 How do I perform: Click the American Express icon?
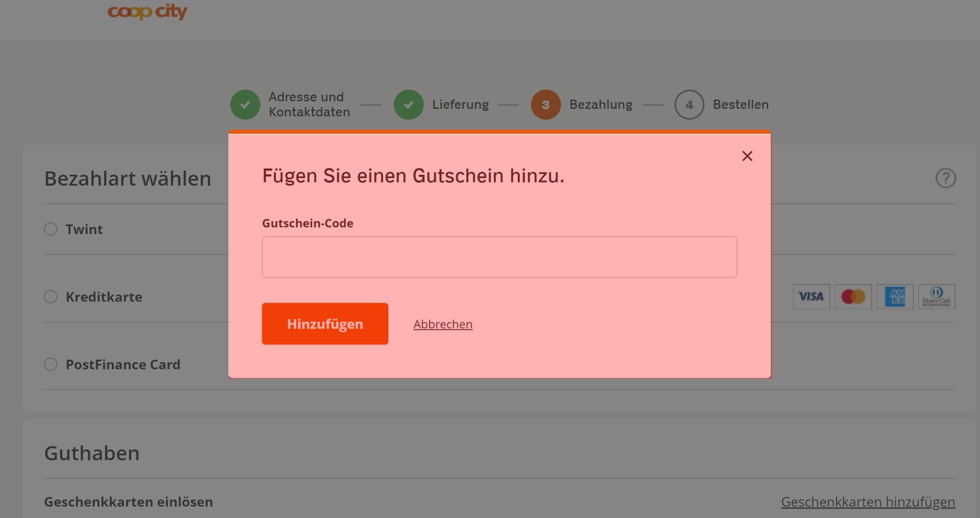[x=895, y=297]
